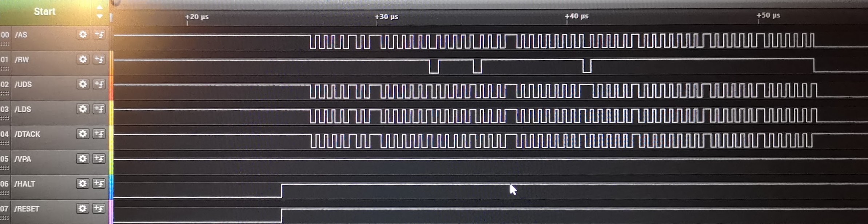This screenshot has height=224, width=868.
Task: Open settings gear for /AS channel
Action: coord(83,34)
